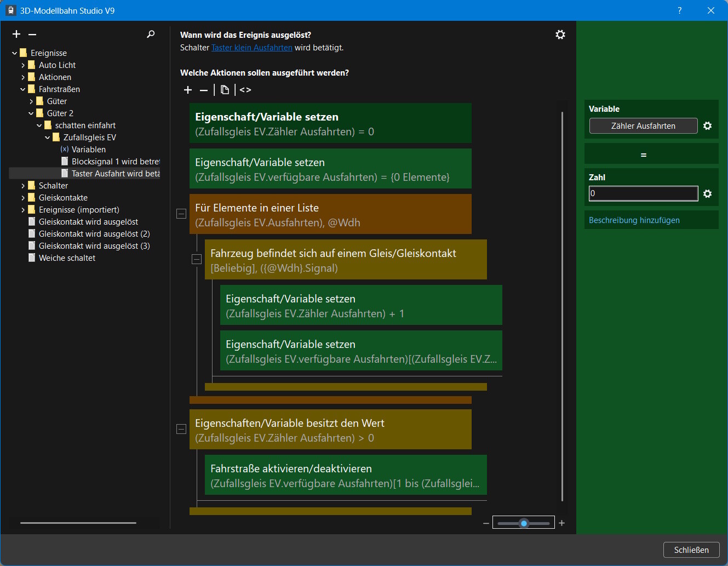Expand the Gleiskontakte folder

coord(23,198)
